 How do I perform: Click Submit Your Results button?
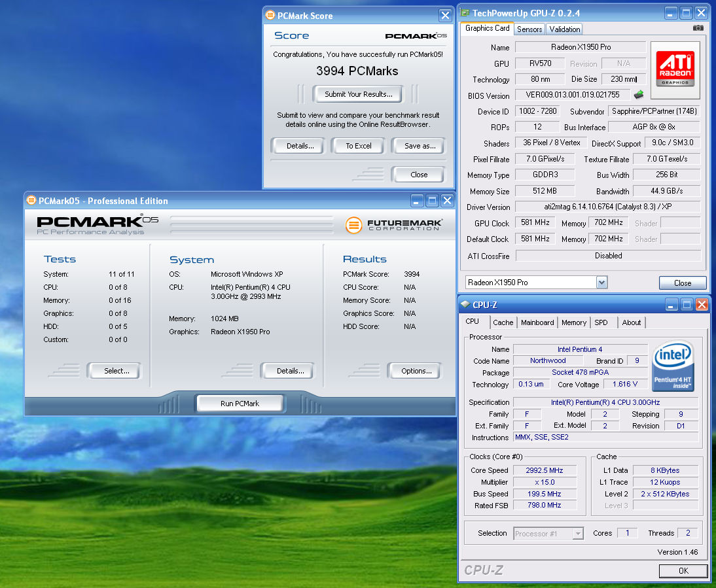tap(358, 94)
